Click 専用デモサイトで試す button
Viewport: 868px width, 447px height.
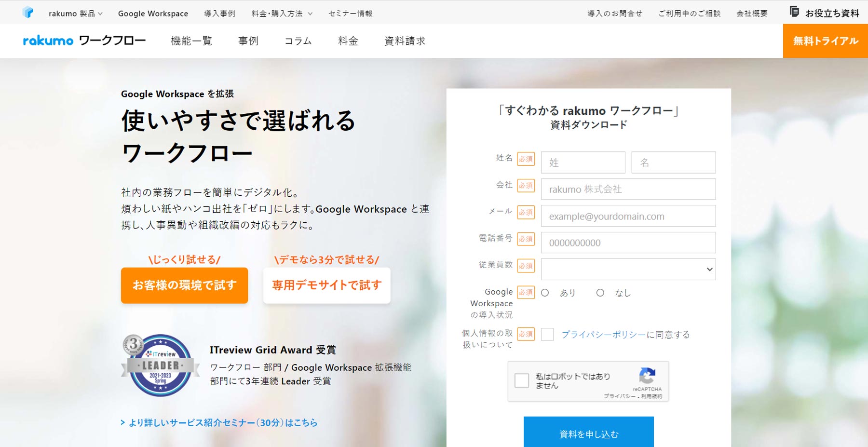tap(327, 285)
